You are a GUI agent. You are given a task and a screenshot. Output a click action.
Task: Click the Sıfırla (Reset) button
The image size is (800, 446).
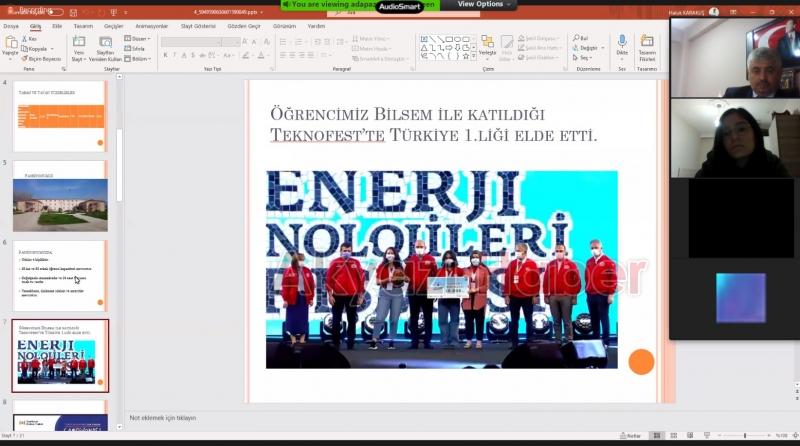coord(135,49)
